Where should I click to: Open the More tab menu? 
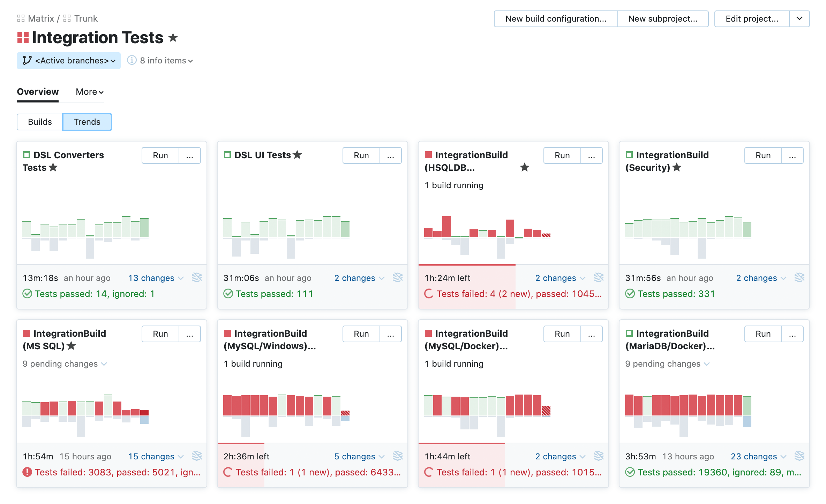90,92
